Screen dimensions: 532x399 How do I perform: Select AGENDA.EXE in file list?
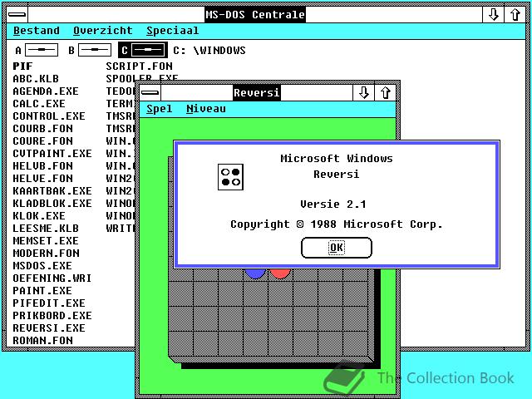coord(46,91)
